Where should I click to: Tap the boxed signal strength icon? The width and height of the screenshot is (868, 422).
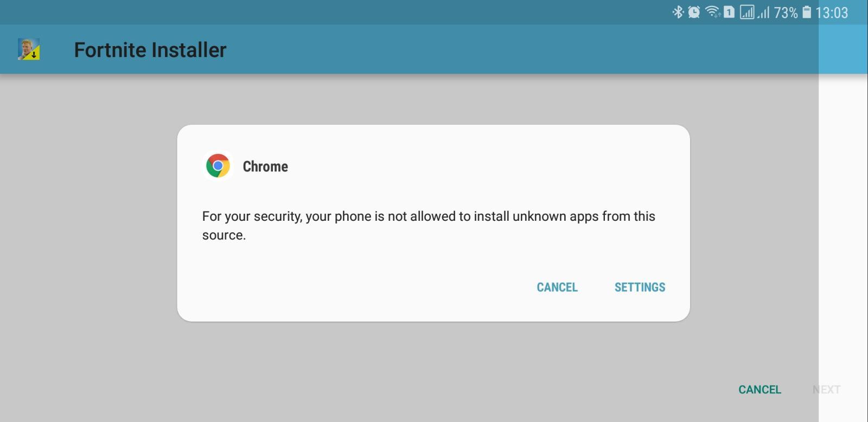pyautogui.click(x=747, y=12)
